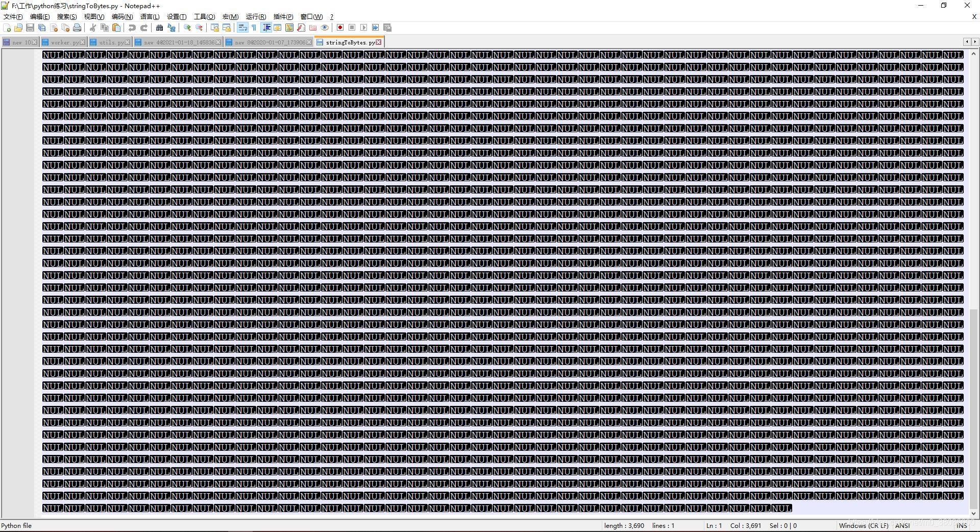Screen dimensions: 980x532
Task: Open the 搜索(S) menu
Action: tap(67, 17)
